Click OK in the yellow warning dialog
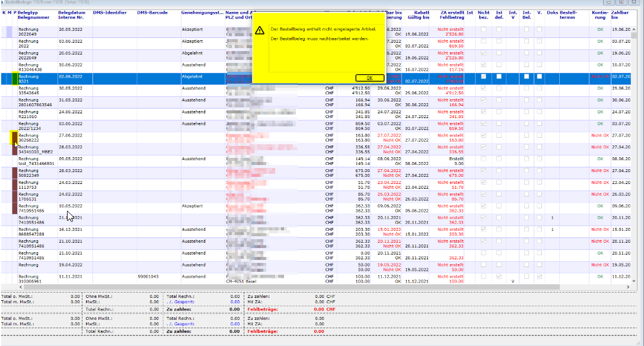This screenshot has height=346, width=644. coord(369,78)
